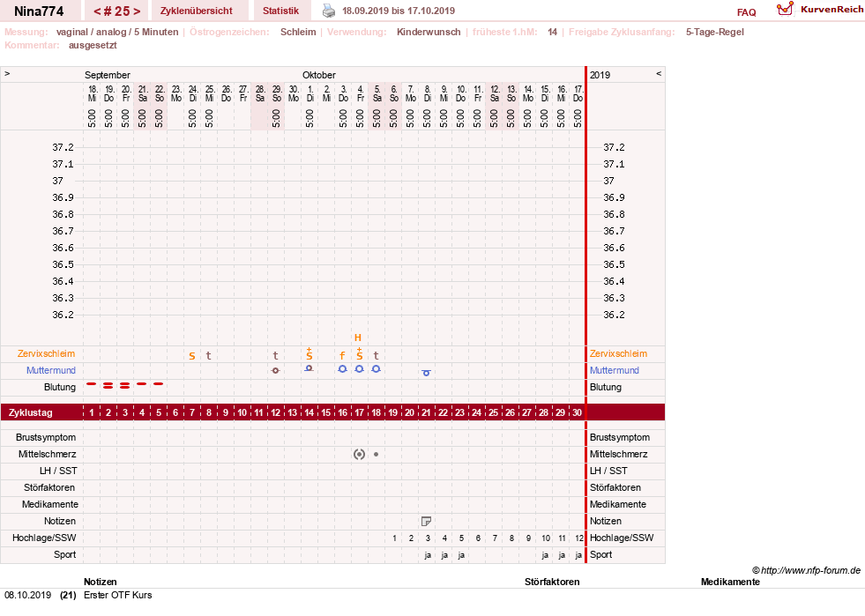
Task: Click the note date '08.10.2019'
Action: [27, 595]
